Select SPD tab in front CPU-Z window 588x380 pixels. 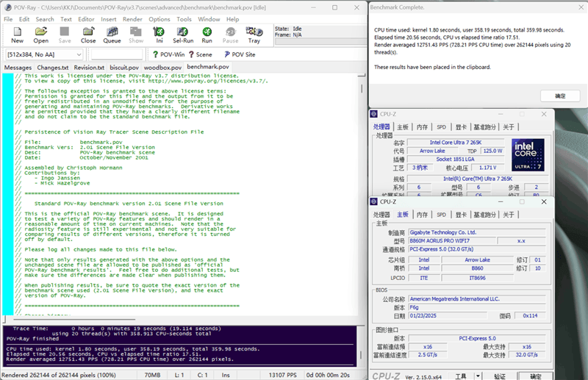[442, 215]
